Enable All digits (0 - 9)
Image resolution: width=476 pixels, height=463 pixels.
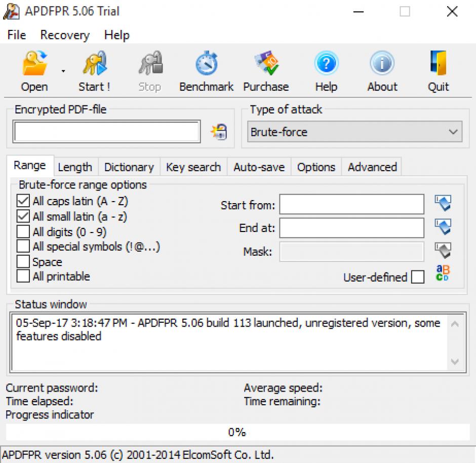[x=23, y=231]
